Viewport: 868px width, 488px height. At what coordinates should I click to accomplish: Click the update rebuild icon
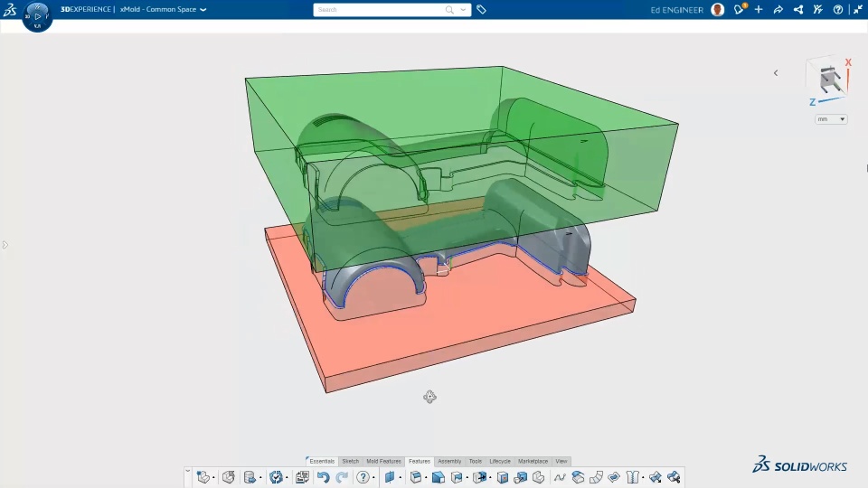[x=276, y=477]
